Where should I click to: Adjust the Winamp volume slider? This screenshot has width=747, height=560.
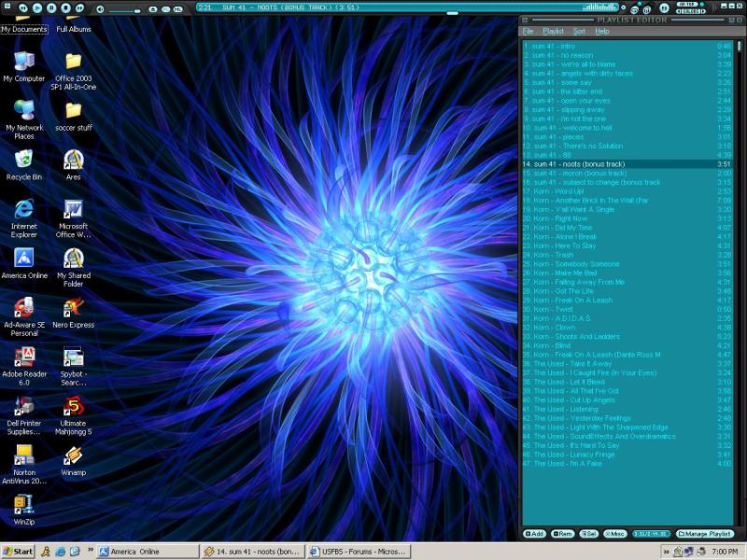pyautogui.click(x=124, y=10)
